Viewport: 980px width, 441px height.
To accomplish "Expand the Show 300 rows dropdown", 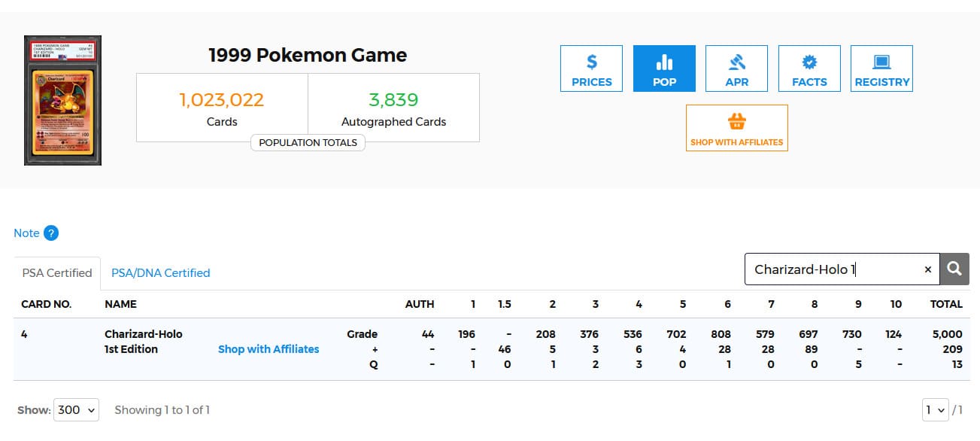I will coord(76,410).
